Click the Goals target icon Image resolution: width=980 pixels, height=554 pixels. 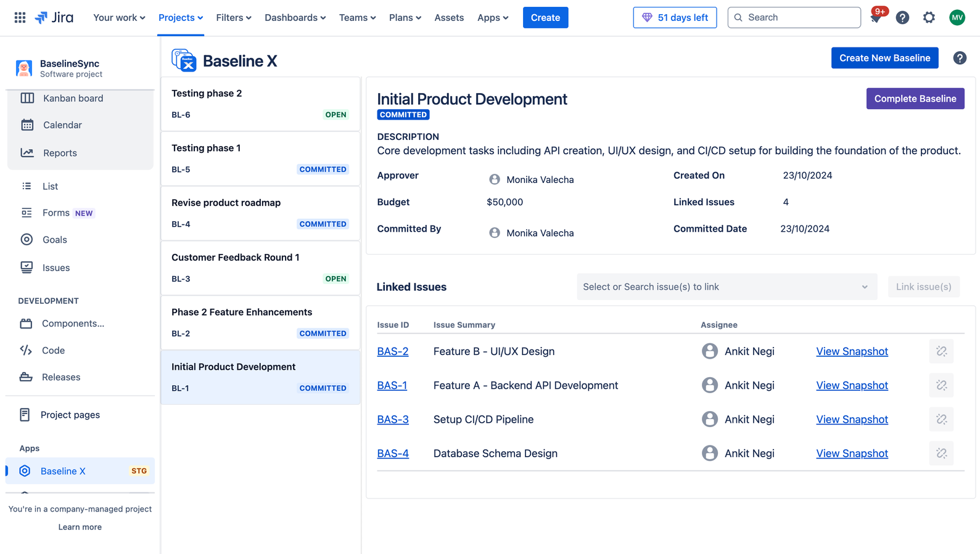27,240
